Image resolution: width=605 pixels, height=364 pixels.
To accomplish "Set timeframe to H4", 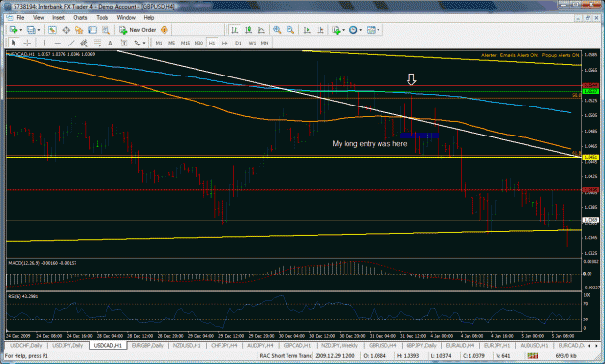I will [225, 43].
